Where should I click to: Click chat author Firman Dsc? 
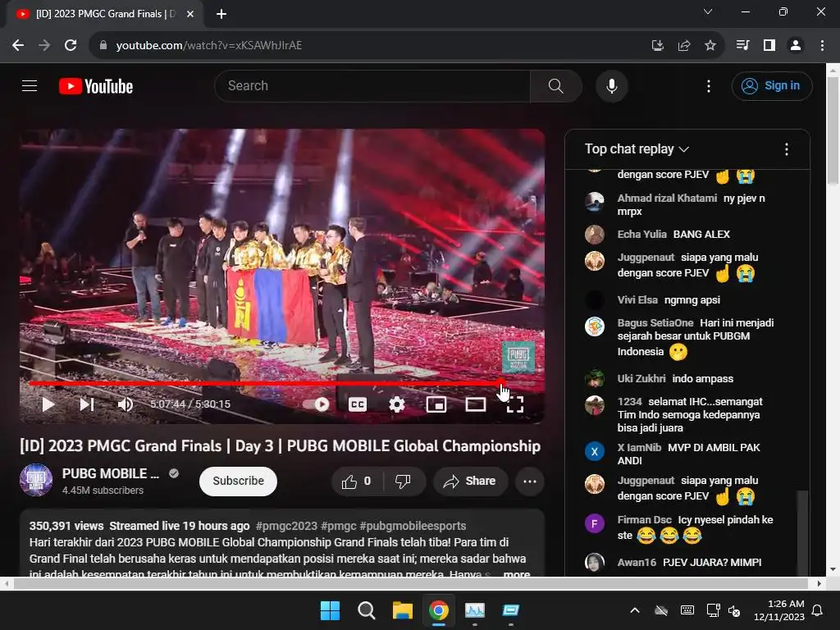coord(644,519)
